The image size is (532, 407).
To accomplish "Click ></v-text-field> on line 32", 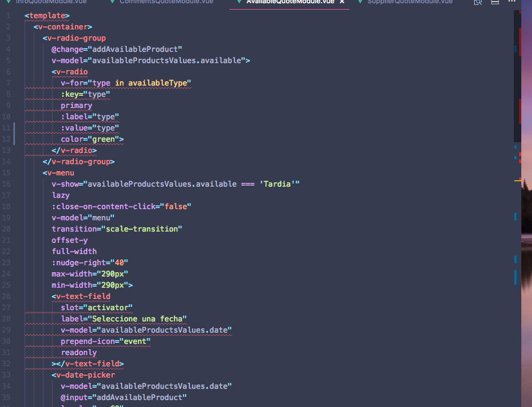I will pyautogui.click(x=88, y=364).
